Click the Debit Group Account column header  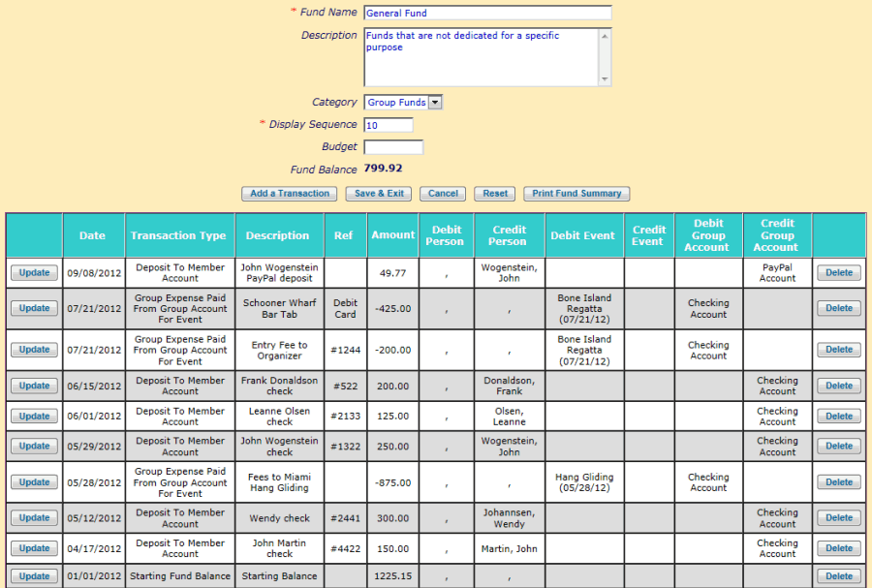[x=708, y=235]
